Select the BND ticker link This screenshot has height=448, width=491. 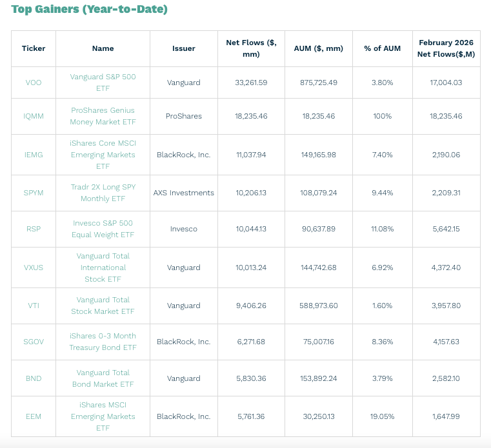pyautogui.click(x=34, y=378)
